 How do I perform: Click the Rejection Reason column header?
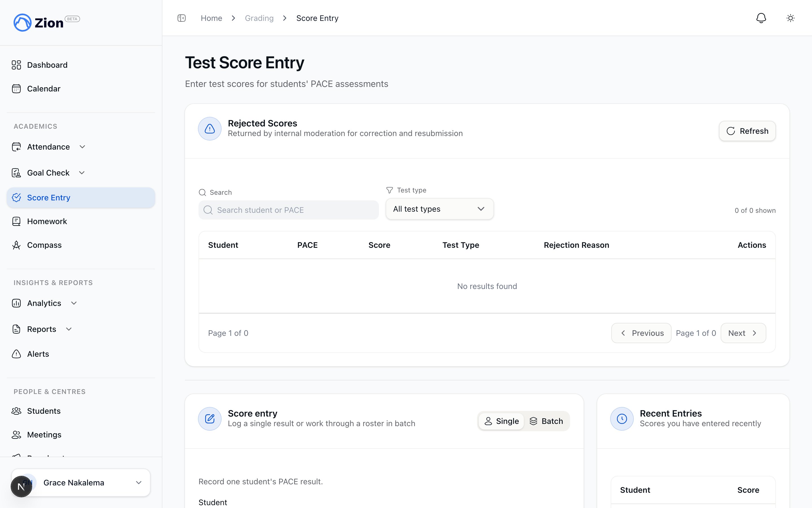[x=577, y=245]
